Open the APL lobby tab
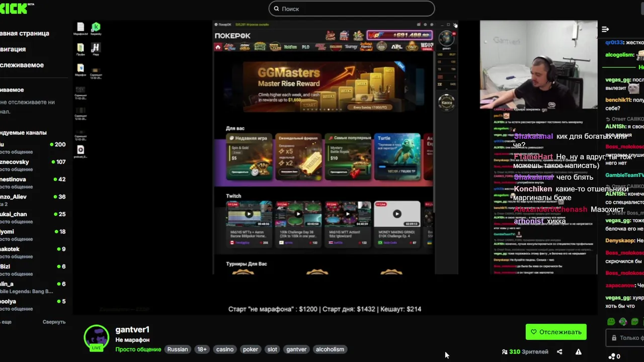 (397, 47)
